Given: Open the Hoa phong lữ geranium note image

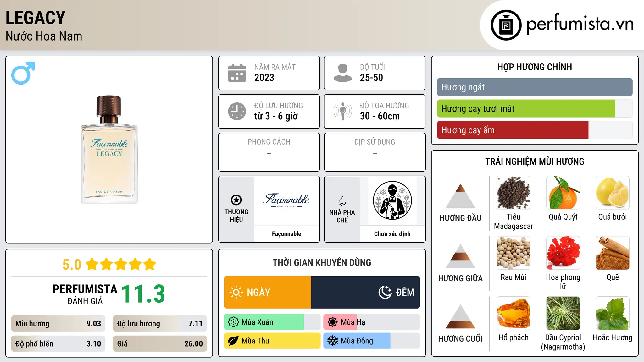Looking at the screenshot, I should click(x=563, y=253).
